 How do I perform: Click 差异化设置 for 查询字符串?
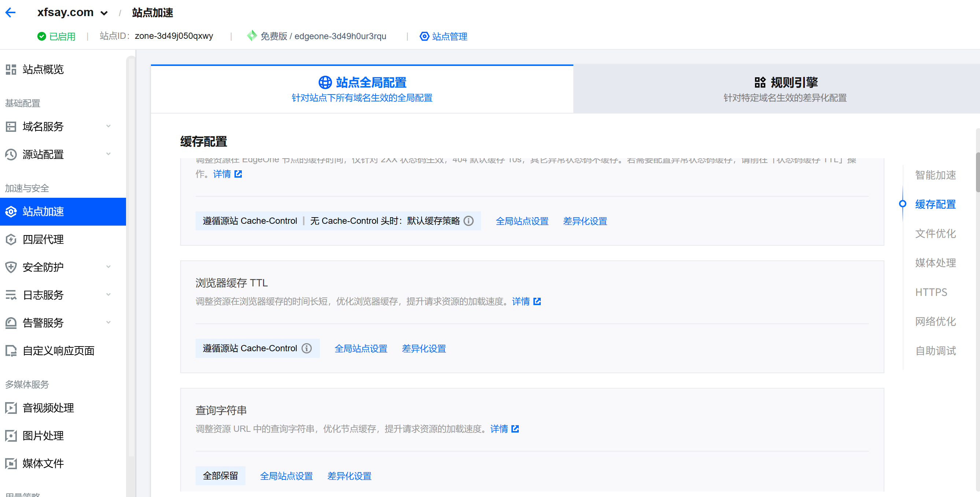(x=349, y=476)
